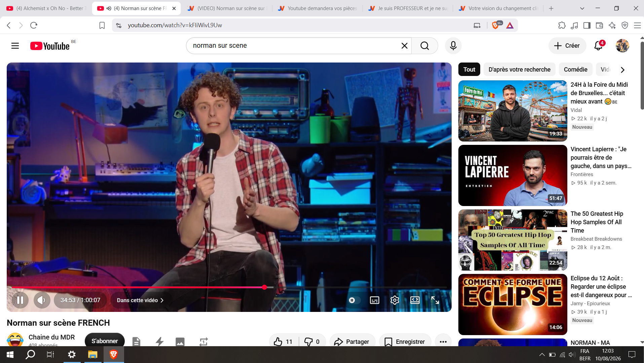Click the transcript document icon below the video
The image size is (644, 363).
click(x=136, y=341)
